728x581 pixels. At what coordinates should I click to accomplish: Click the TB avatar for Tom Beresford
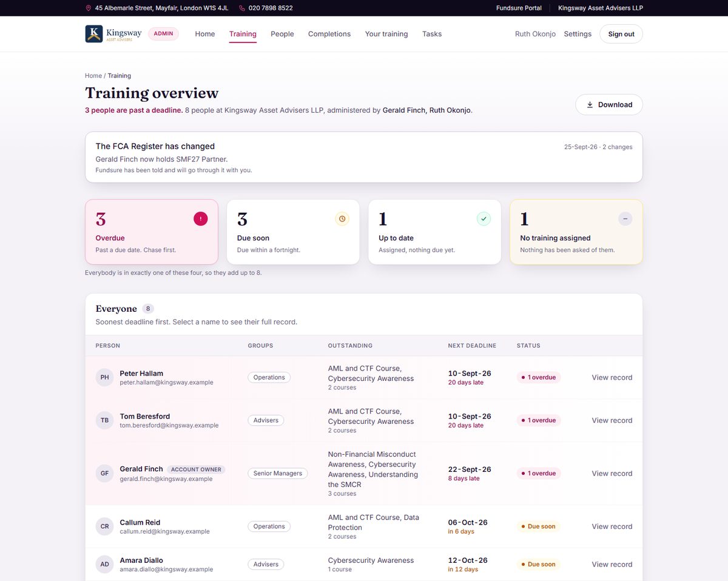click(x=105, y=420)
